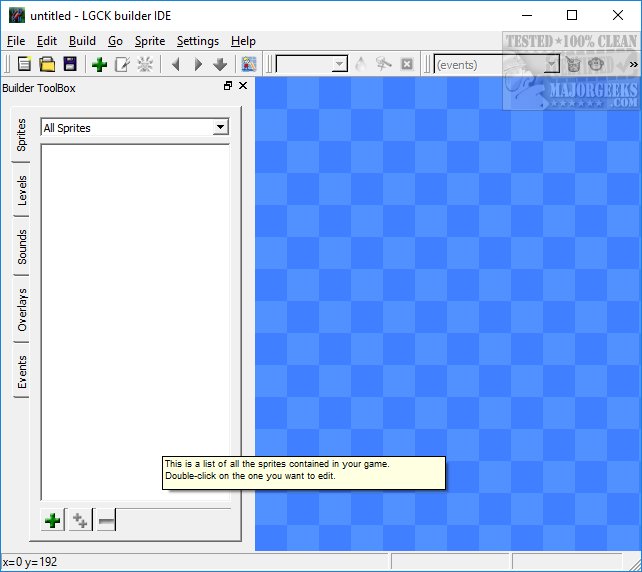Remove sprite with toolbox minus button

[106, 520]
